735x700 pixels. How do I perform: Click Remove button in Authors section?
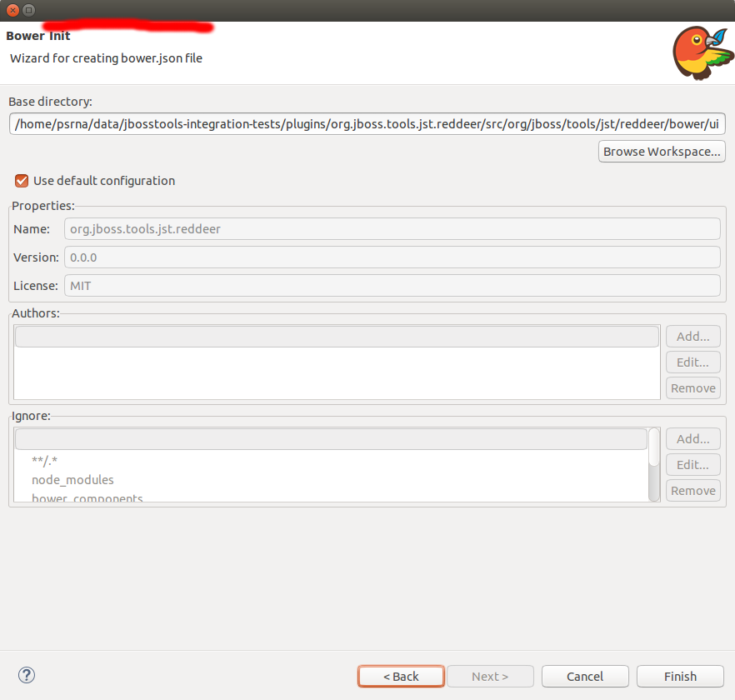coord(692,387)
